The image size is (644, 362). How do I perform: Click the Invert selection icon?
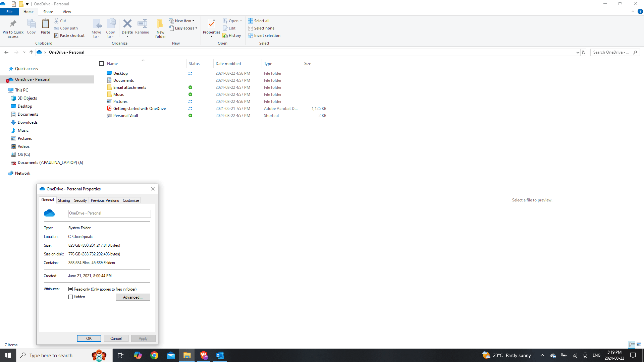[x=251, y=36]
